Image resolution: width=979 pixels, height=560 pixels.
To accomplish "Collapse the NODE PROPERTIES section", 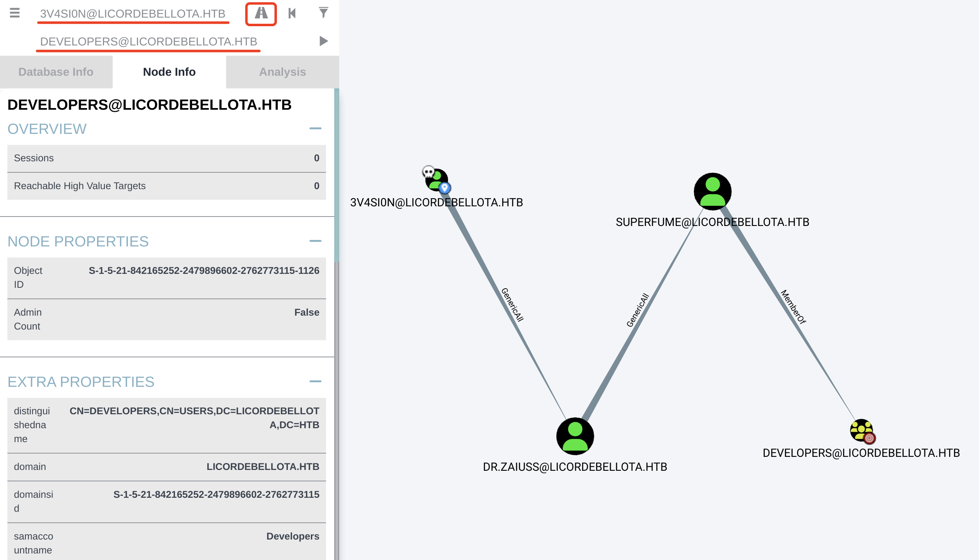I will pyautogui.click(x=315, y=241).
